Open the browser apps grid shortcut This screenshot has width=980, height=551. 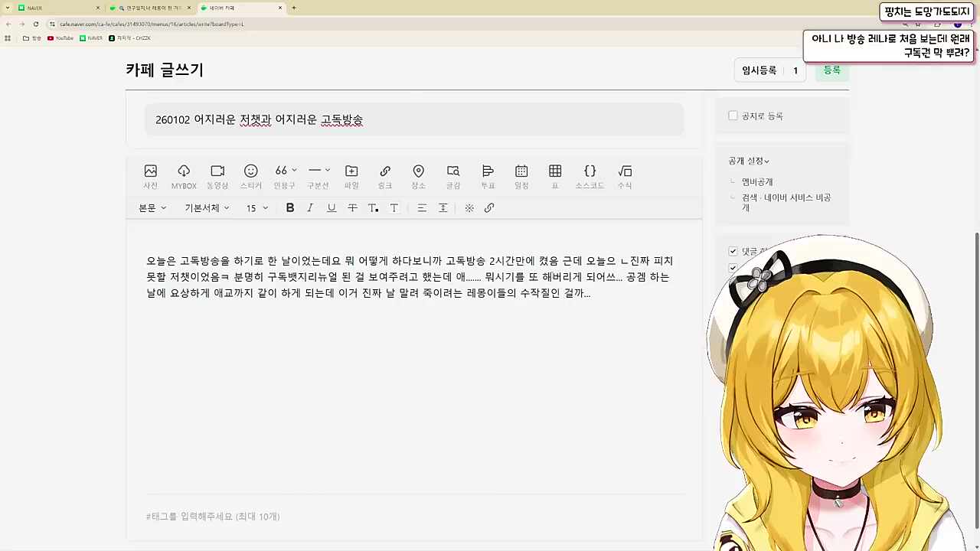pos(8,38)
